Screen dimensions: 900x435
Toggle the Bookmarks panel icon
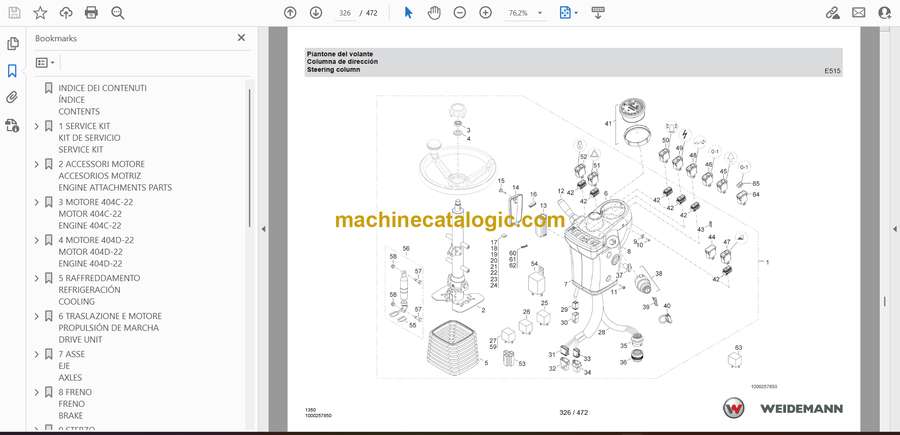pos(12,71)
